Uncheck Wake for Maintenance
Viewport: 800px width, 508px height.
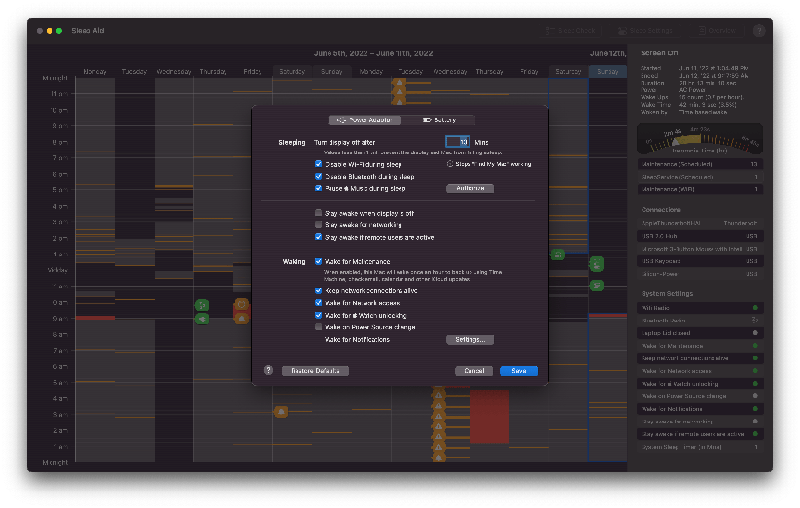[318, 261]
